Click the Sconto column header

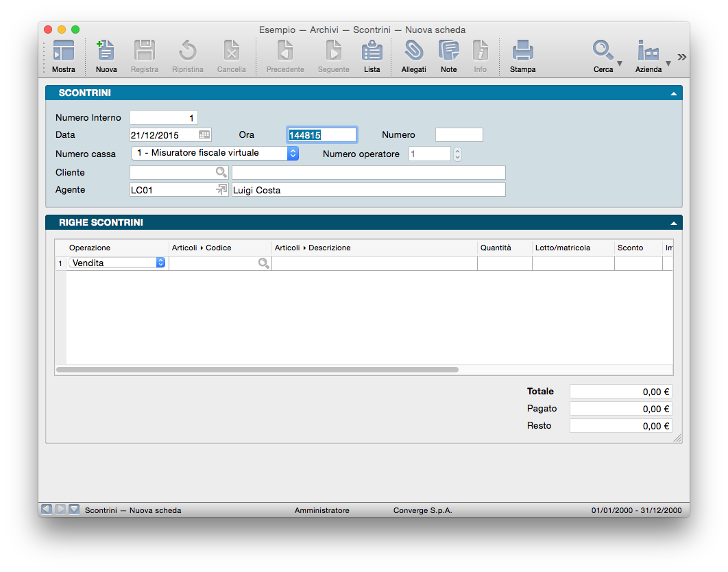[x=638, y=248]
